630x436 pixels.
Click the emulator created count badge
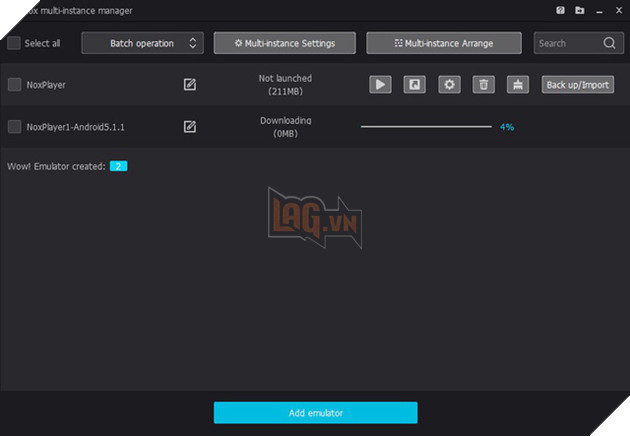119,166
